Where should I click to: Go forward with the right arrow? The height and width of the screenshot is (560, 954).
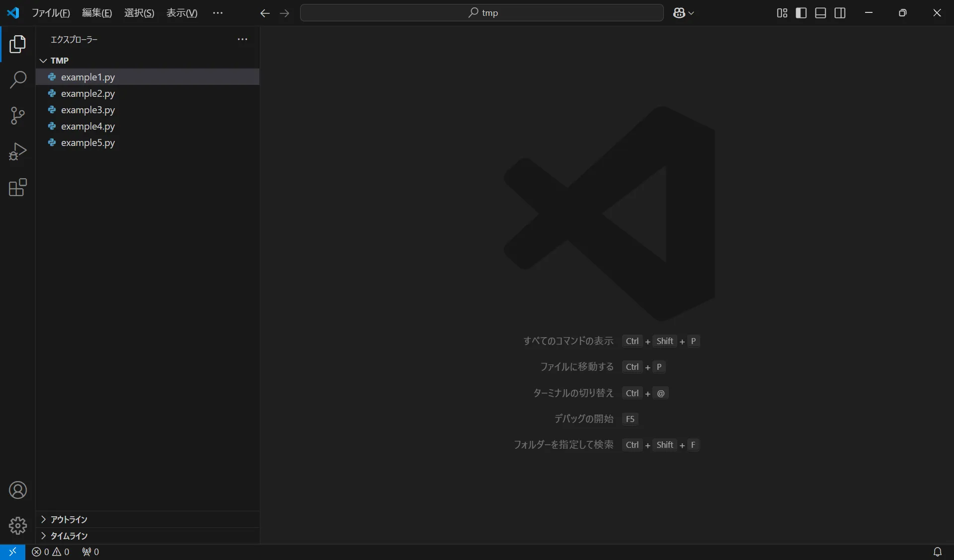(x=285, y=13)
